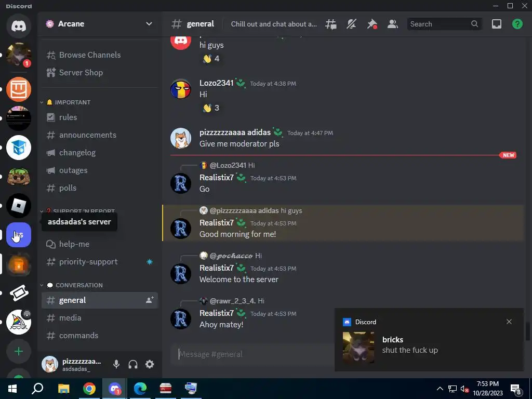
Task: Open Microsoft Edge from taskbar
Action: (x=140, y=389)
